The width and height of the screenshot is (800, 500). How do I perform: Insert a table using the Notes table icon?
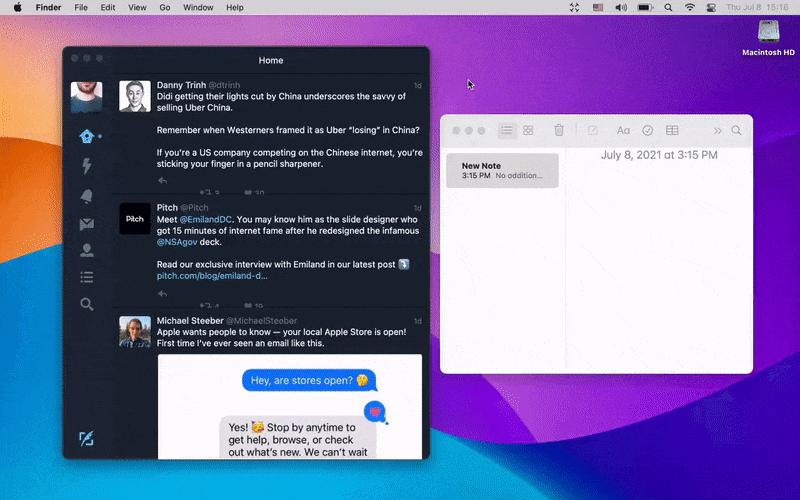672,130
